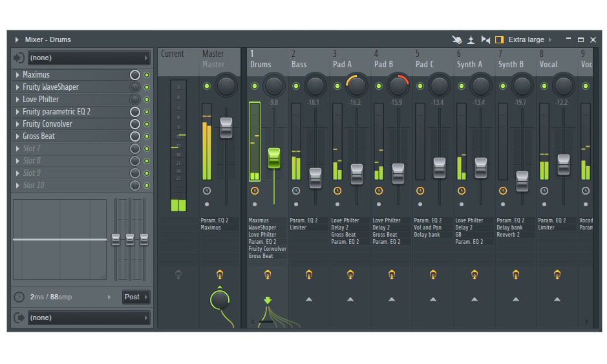Click the Drums volume fader
The width and height of the screenshot is (607, 364).
point(274,158)
